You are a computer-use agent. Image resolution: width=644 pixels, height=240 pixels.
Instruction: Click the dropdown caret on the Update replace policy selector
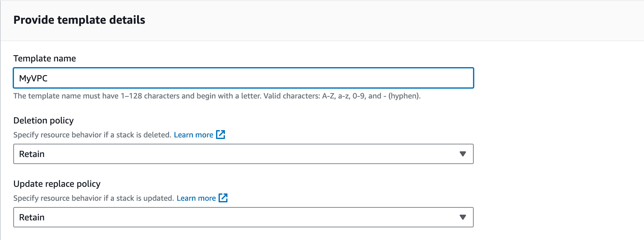(x=463, y=217)
